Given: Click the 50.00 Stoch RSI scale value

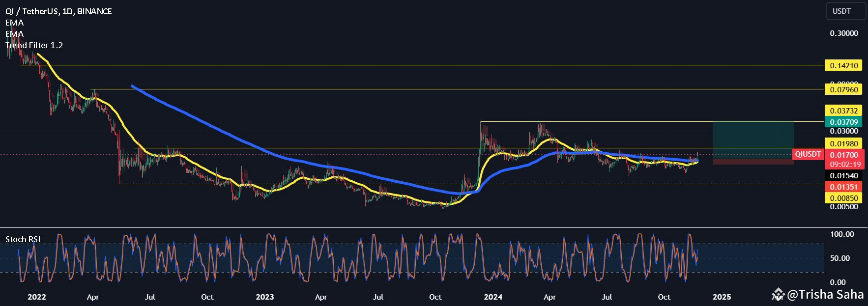Looking at the screenshot, I should pos(840,258).
